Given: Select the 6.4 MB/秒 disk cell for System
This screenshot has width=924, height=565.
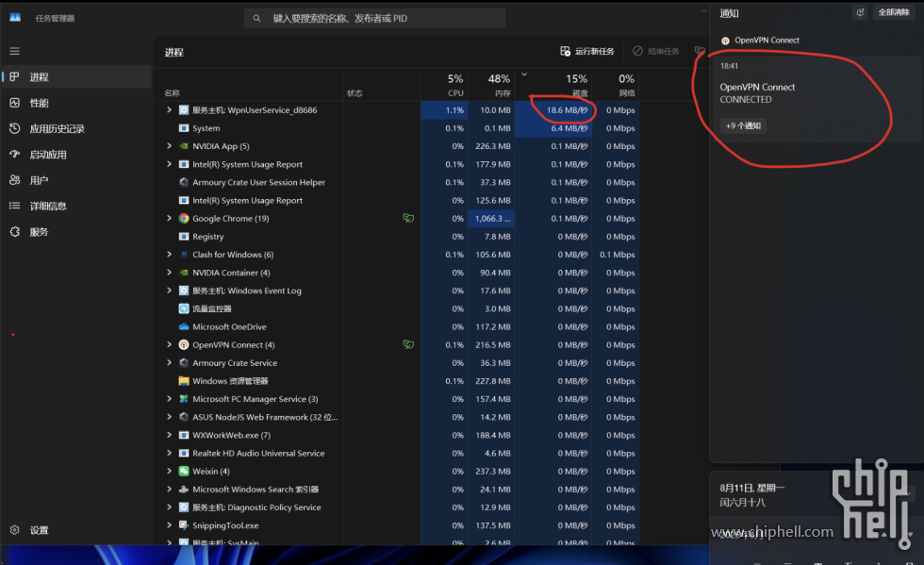Looking at the screenshot, I should point(553,128).
